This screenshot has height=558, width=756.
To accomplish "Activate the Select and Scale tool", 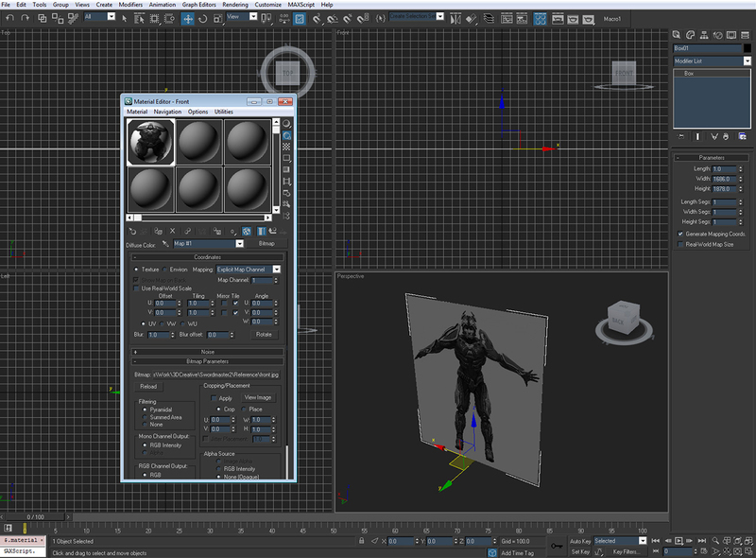I will click(218, 19).
